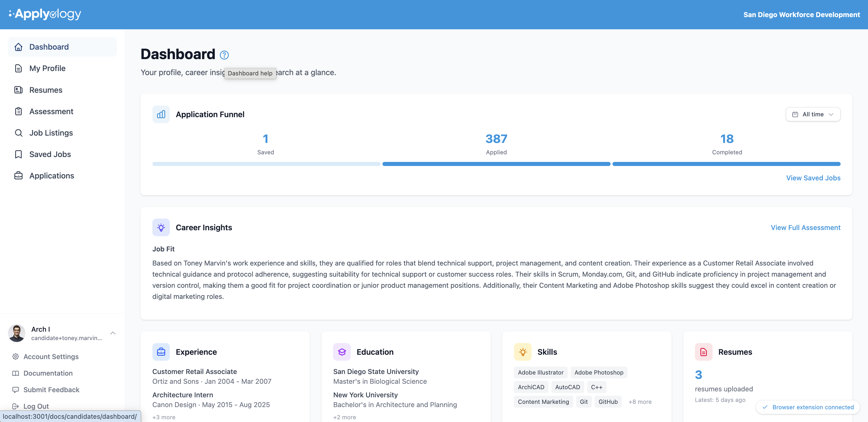This screenshot has height=422, width=868.
Task: Click the Assessment clipboard icon
Action: [18, 111]
